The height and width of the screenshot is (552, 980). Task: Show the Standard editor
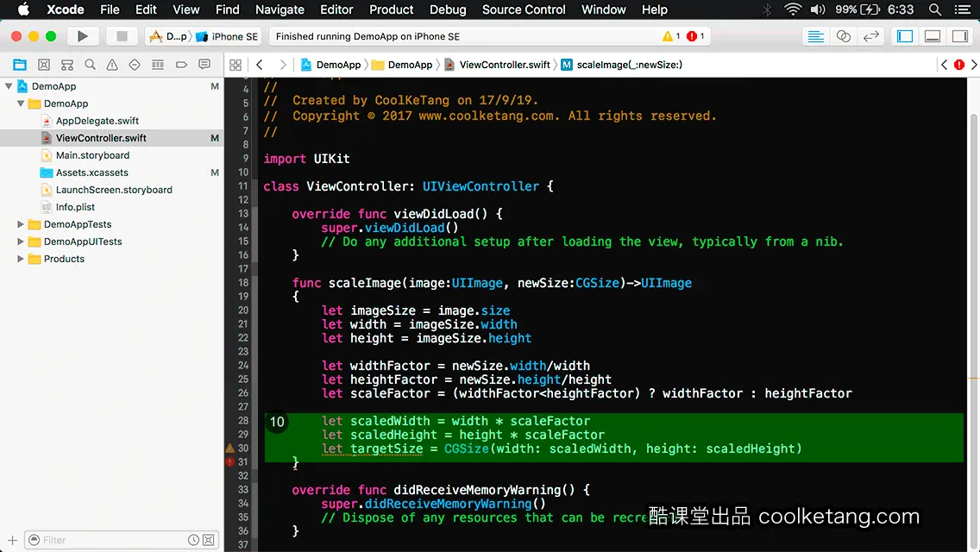(x=815, y=36)
